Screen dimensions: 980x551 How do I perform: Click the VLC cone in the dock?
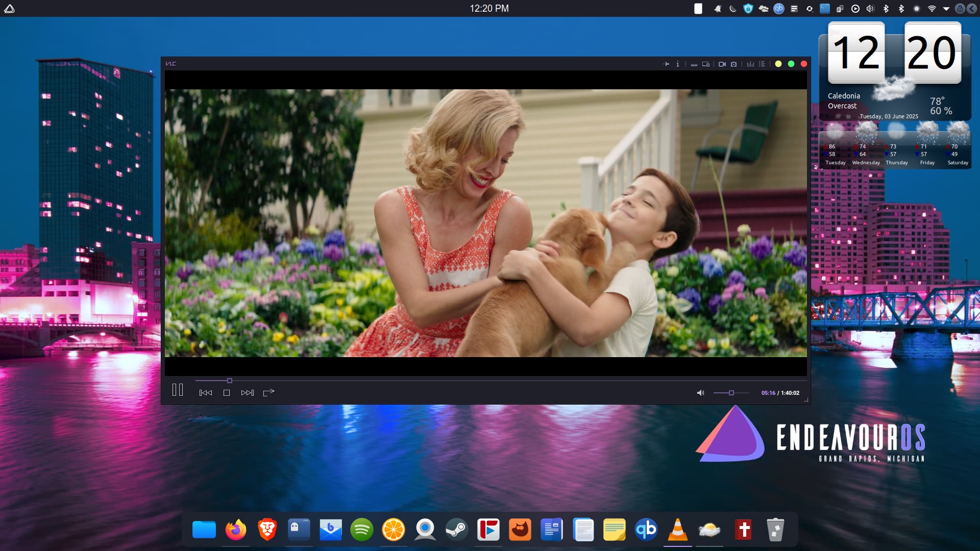pyautogui.click(x=678, y=530)
